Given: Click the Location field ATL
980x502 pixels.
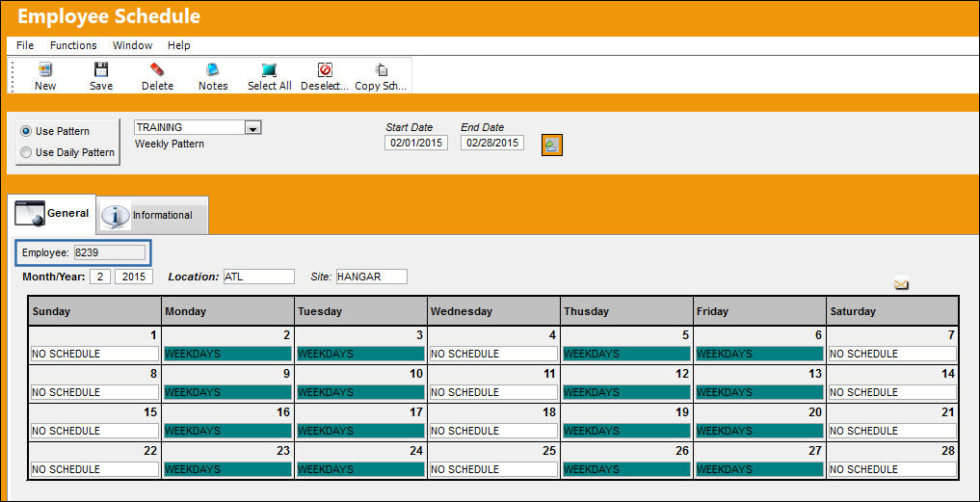Looking at the screenshot, I should click(x=259, y=277).
